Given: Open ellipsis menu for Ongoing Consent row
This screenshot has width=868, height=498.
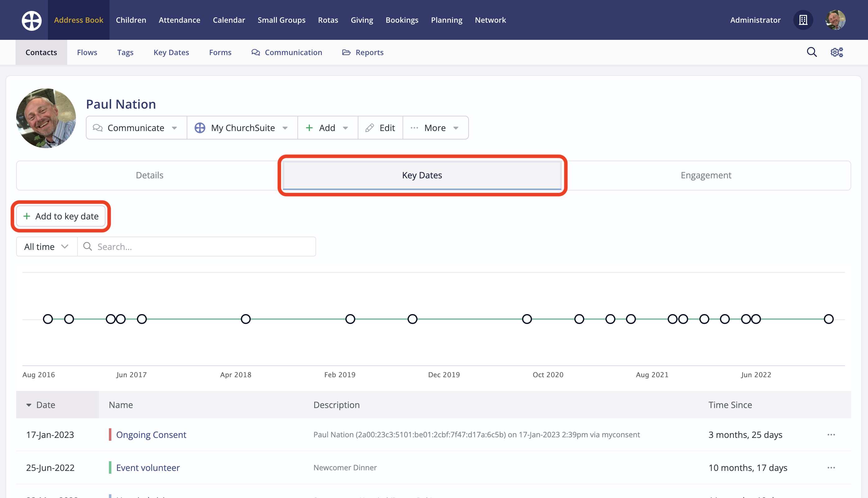Looking at the screenshot, I should 831,435.
